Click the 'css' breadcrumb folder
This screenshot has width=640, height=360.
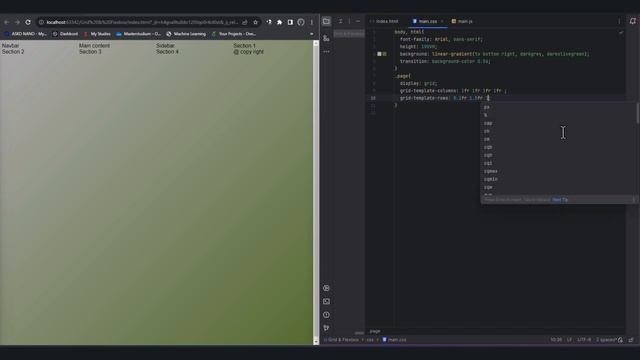[370, 340]
